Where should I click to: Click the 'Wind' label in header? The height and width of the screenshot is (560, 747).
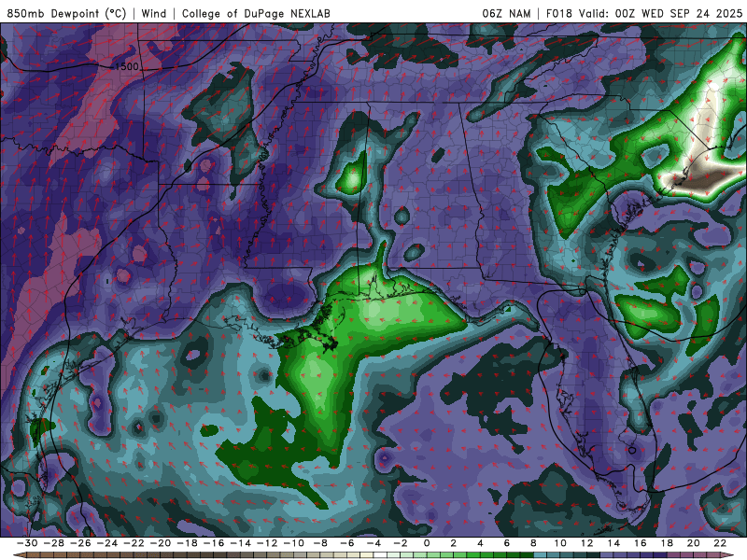154,13
